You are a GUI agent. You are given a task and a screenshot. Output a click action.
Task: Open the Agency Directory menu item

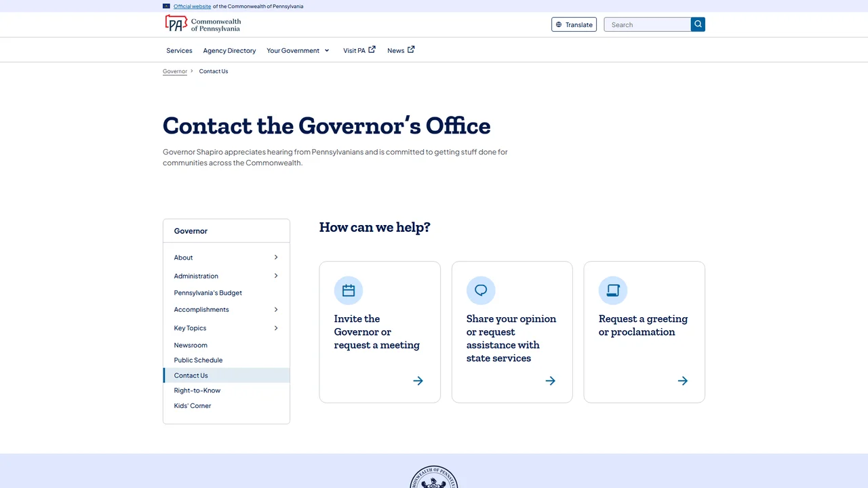[229, 51]
